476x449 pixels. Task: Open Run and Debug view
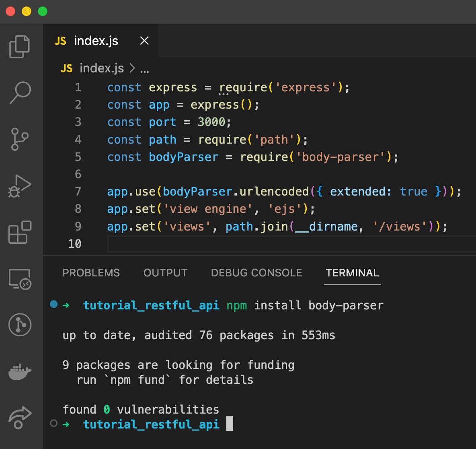pos(20,186)
